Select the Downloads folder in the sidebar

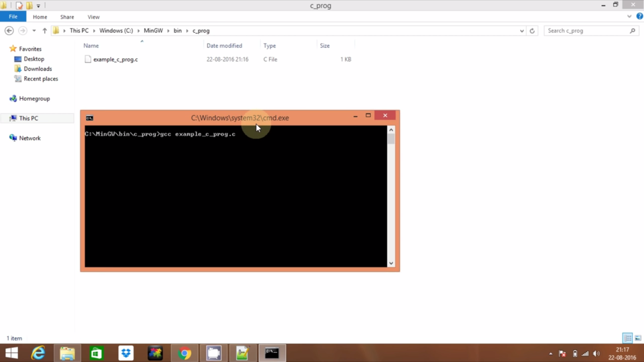click(38, 68)
